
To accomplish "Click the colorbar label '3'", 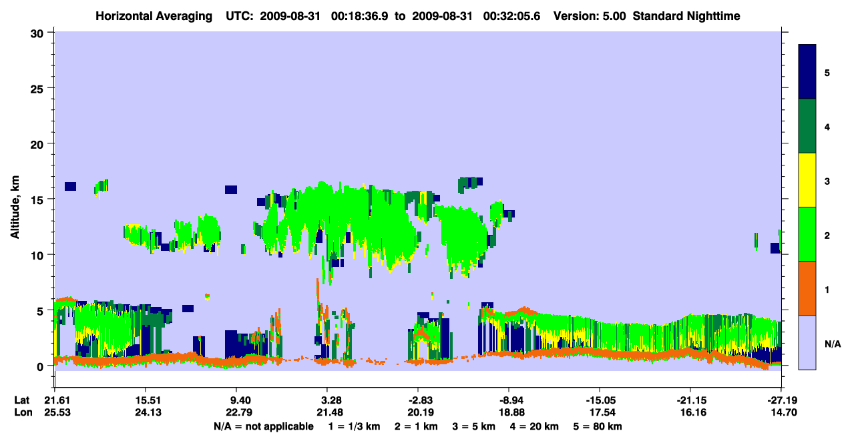I will pos(827,181).
